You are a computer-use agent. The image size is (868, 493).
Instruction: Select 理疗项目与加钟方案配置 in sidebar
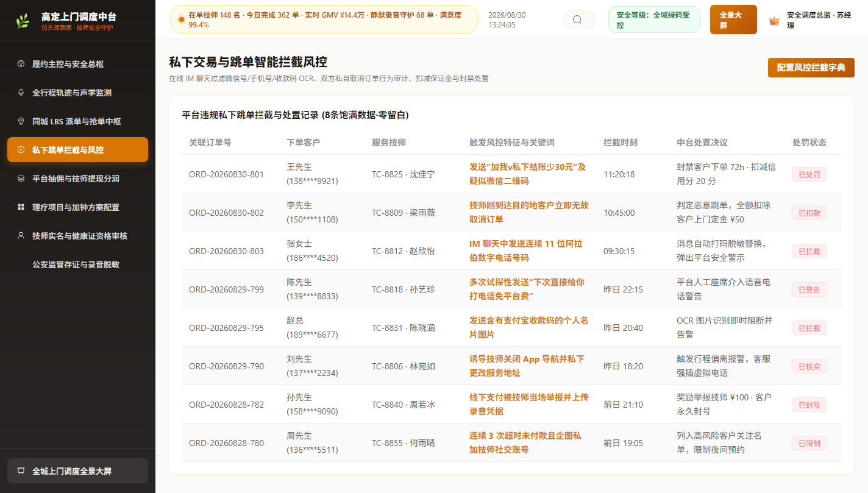coord(77,207)
